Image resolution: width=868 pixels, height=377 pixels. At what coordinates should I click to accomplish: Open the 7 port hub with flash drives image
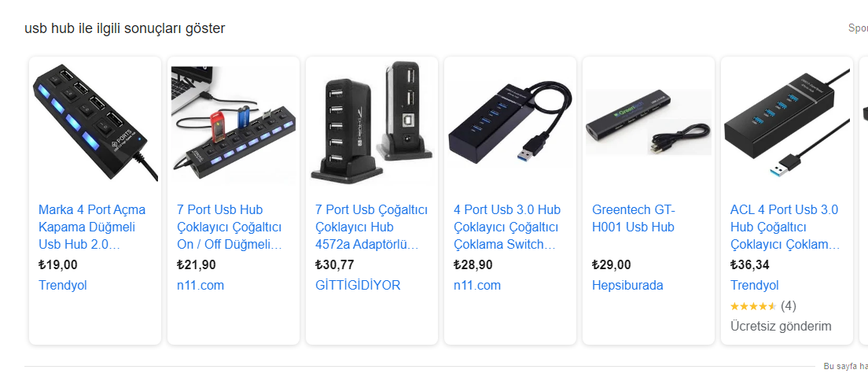coord(233,122)
